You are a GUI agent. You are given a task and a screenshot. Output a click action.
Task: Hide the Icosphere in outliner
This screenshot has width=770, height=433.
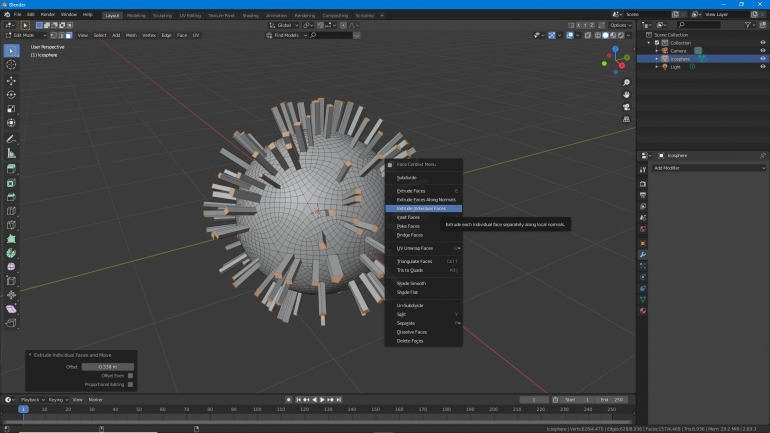[763, 59]
